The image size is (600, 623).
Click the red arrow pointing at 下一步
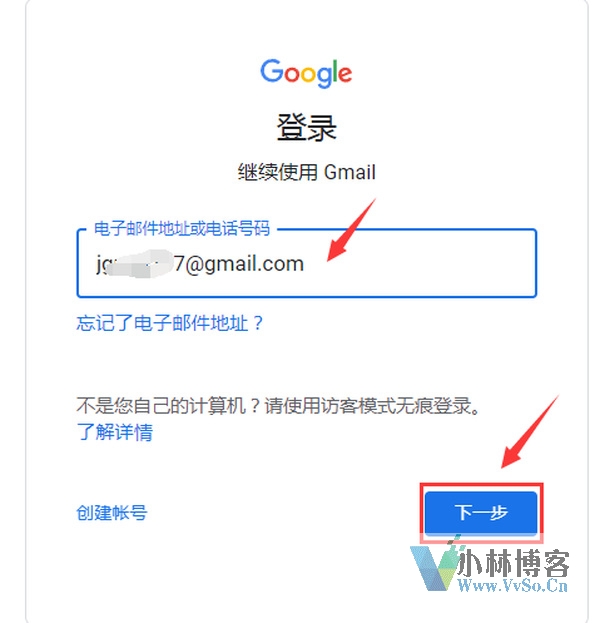530,431
